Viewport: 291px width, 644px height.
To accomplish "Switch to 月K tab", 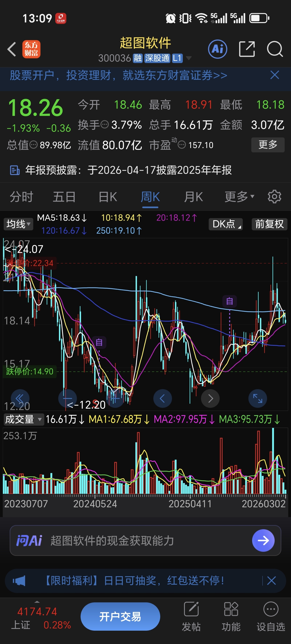I will pos(193,197).
